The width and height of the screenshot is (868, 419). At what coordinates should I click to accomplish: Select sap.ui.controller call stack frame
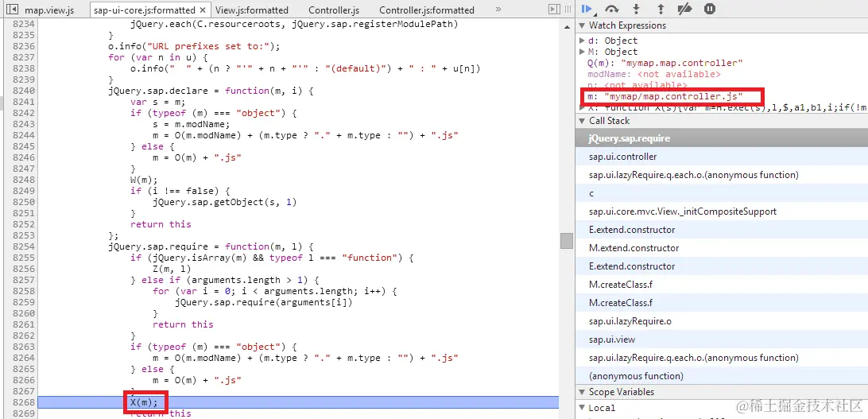tap(722, 157)
